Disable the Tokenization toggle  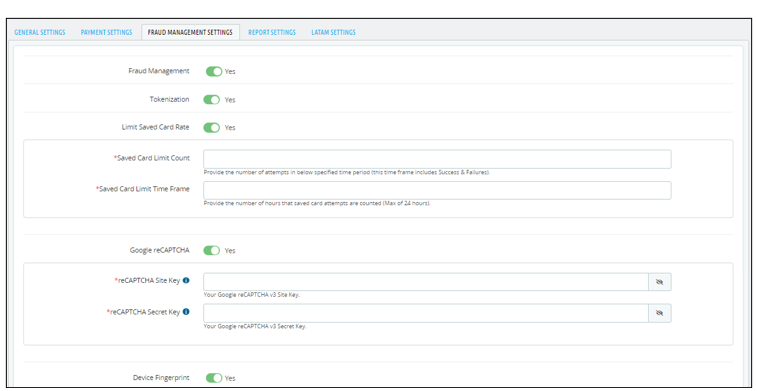211,99
